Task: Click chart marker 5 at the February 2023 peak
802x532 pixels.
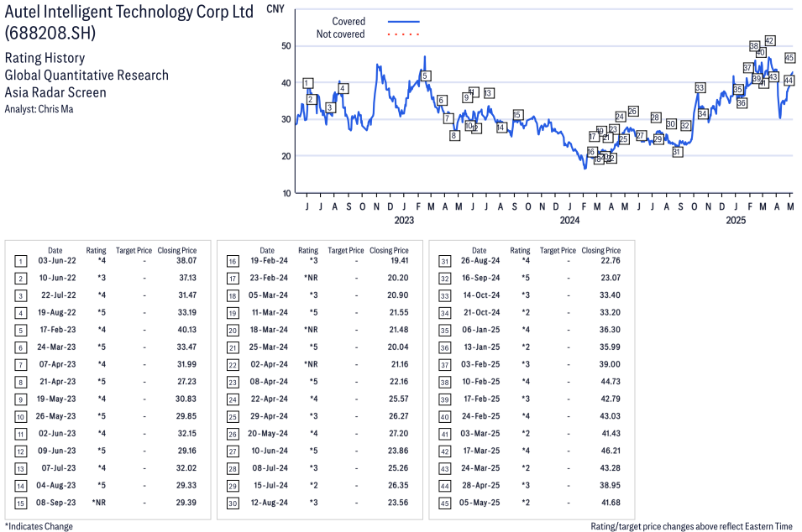Action: (x=425, y=76)
